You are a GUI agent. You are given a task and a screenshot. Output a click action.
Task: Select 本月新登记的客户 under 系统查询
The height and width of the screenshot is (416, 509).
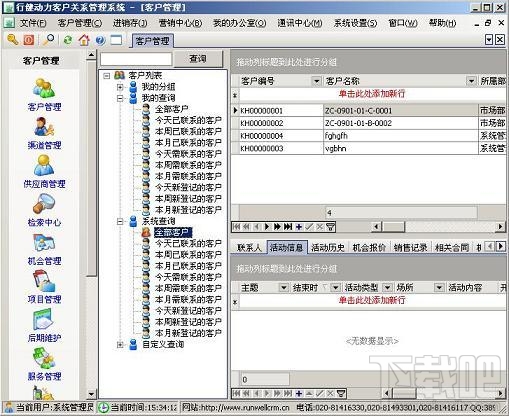pos(188,333)
